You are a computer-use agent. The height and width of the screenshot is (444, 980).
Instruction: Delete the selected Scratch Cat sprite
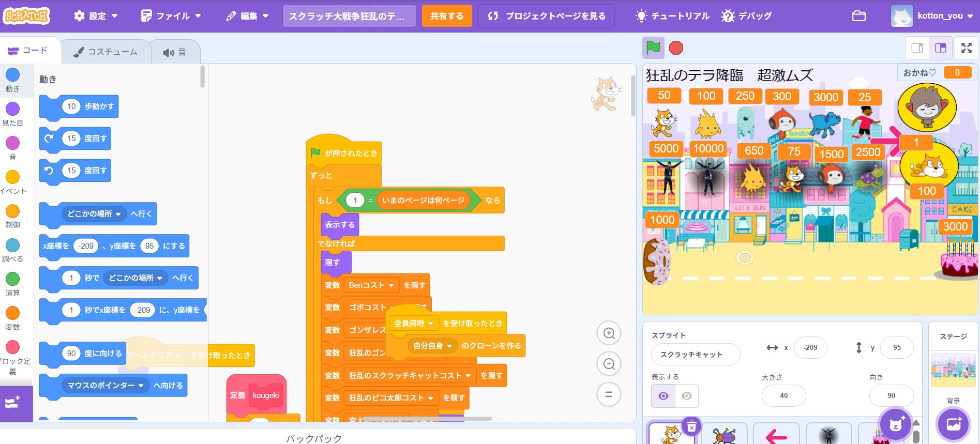[x=691, y=426]
